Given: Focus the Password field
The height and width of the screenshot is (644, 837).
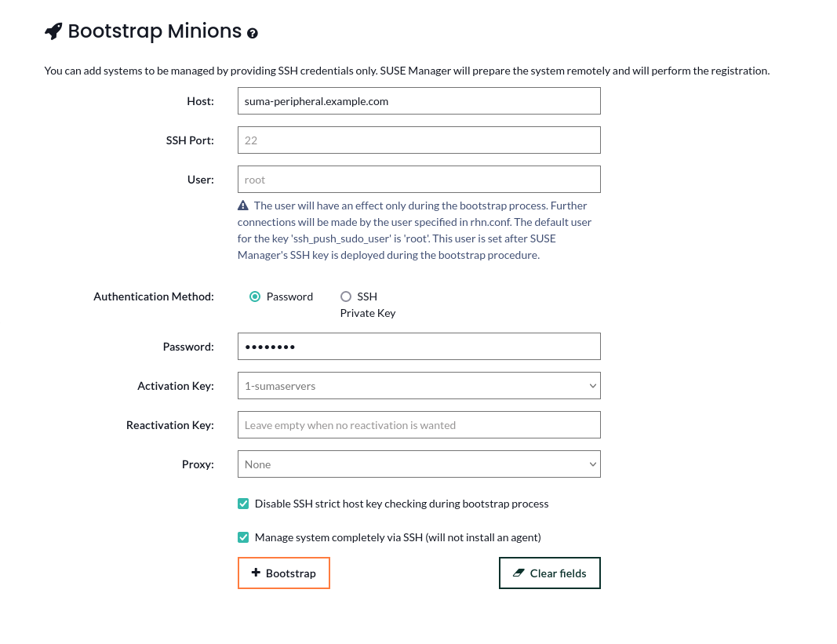Looking at the screenshot, I should pyautogui.click(x=419, y=347).
